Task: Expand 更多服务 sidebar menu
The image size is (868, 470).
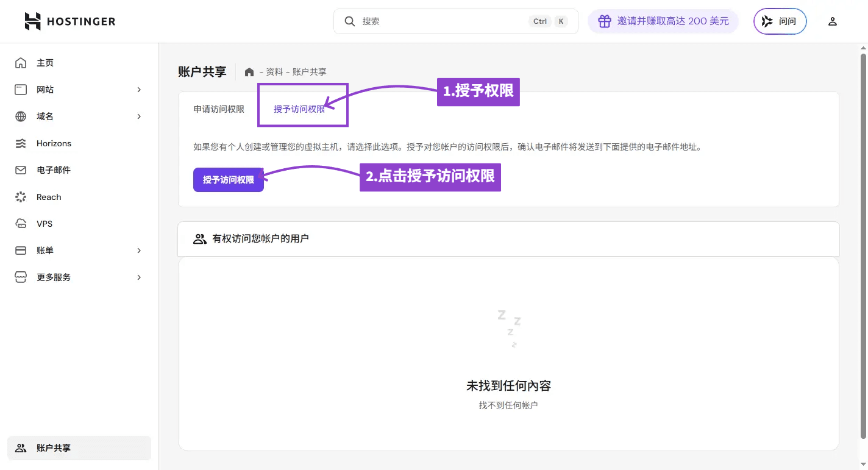Action: click(x=138, y=277)
